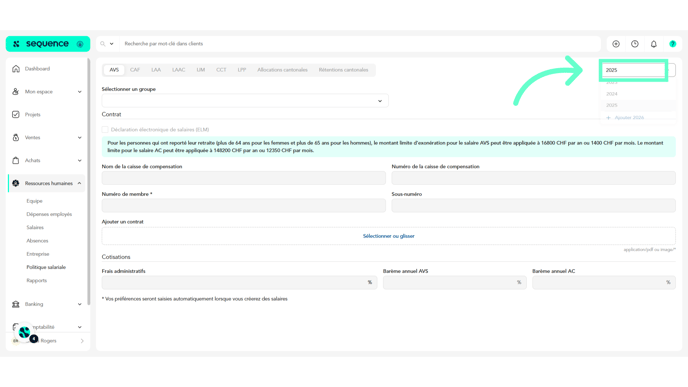Screen dimensions: 688x387
Task: Click the sidebar vertical scrollbar
Action: [x=89, y=182]
